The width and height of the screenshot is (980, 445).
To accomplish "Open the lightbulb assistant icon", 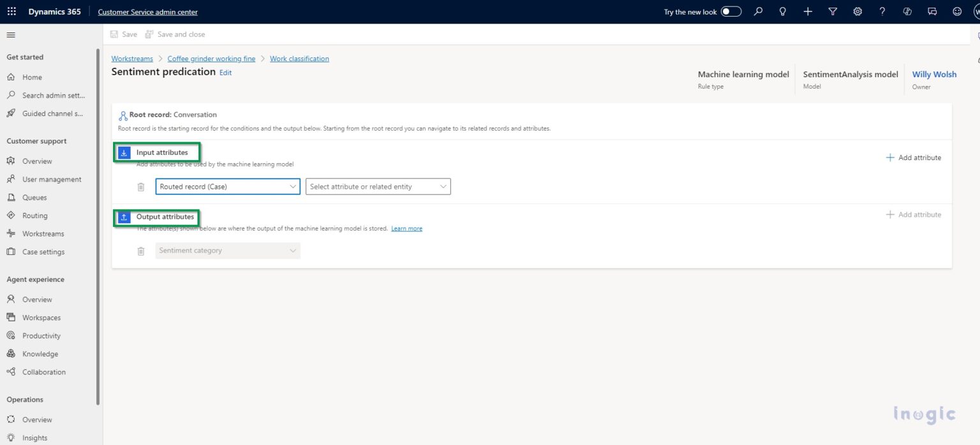I will pyautogui.click(x=783, y=11).
